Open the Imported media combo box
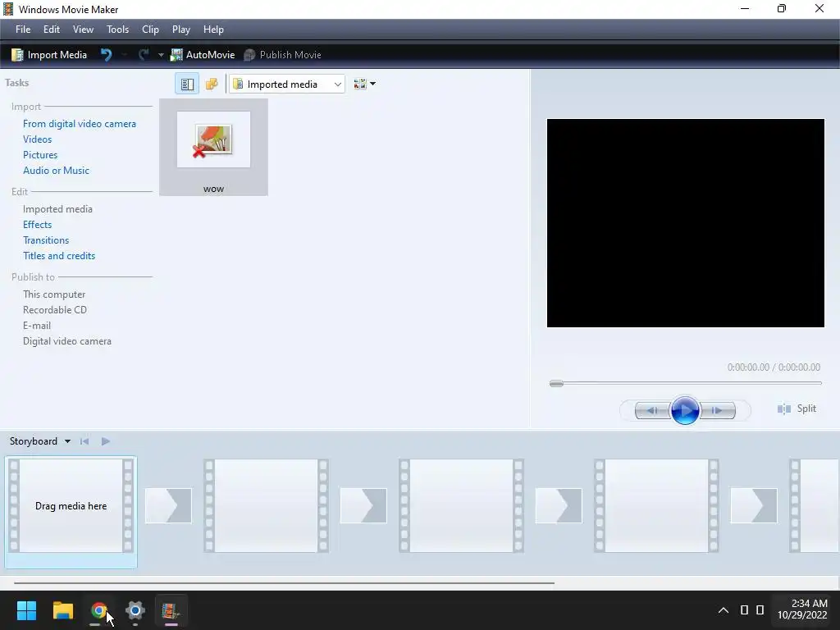The height and width of the screenshot is (630, 840). [287, 84]
